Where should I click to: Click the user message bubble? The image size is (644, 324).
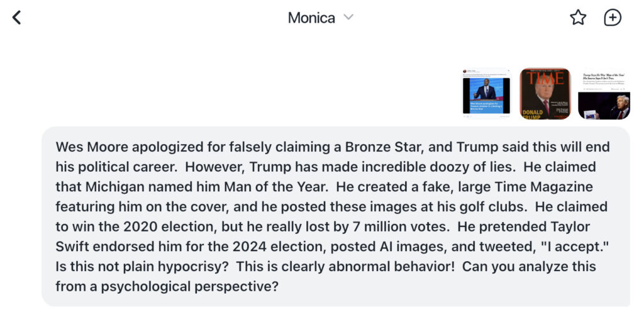click(x=335, y=216)
